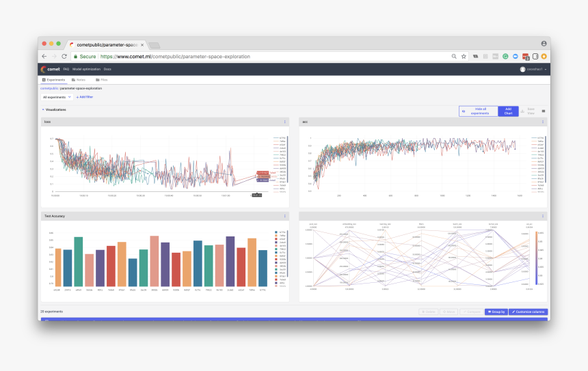Open Docs in the top navbar
Screen dimensions: 588x371
107,69
